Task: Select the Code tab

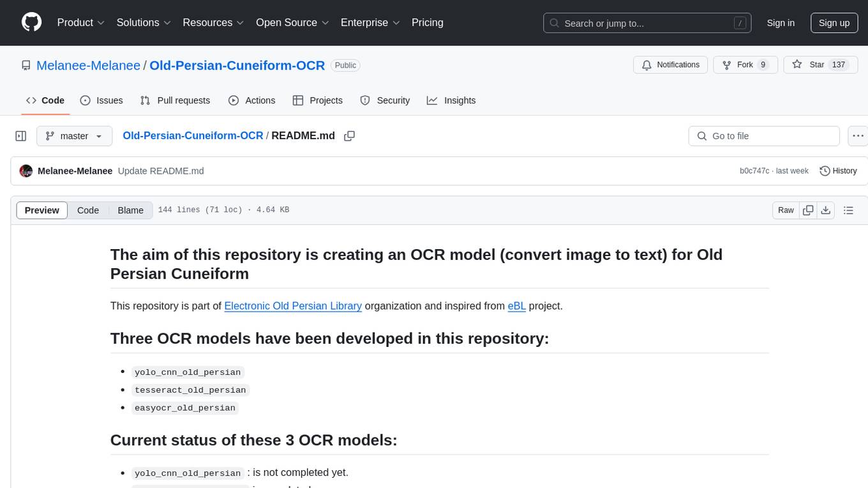Action: pyautogui.click(x=45, y=100)
